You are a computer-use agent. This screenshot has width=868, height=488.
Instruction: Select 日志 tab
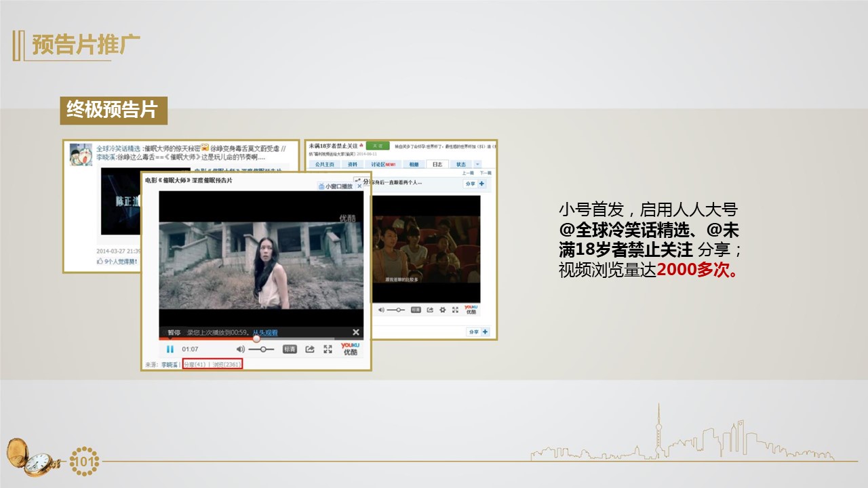437,164
